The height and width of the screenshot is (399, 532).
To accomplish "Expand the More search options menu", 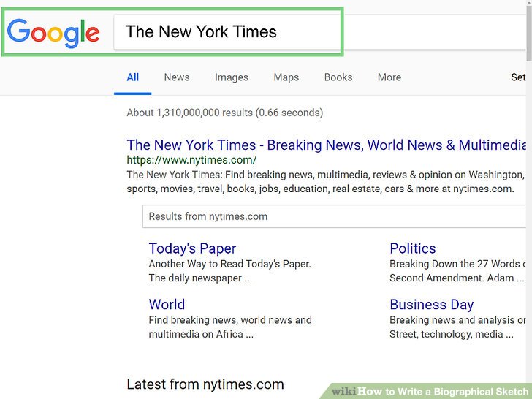I will 389,77.
